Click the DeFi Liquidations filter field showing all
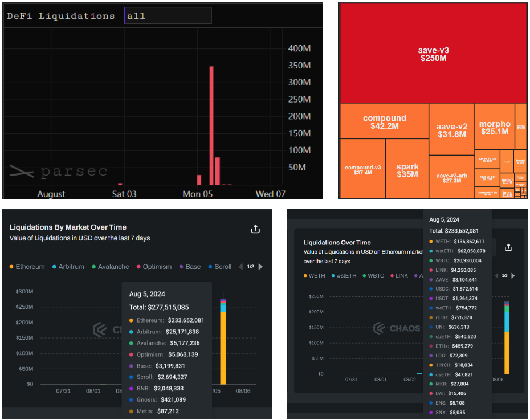This screenshot has height=420, width=530. pyautogui.click(x=168, y=16)
